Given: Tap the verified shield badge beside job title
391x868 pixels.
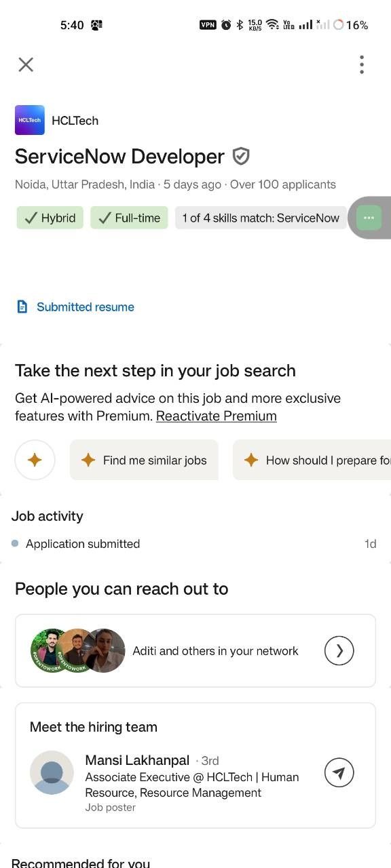Looking at the screenshot, I should point(241,157).
